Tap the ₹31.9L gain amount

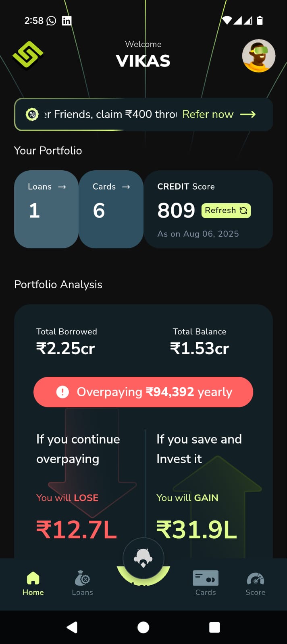(x=197, y=529)
